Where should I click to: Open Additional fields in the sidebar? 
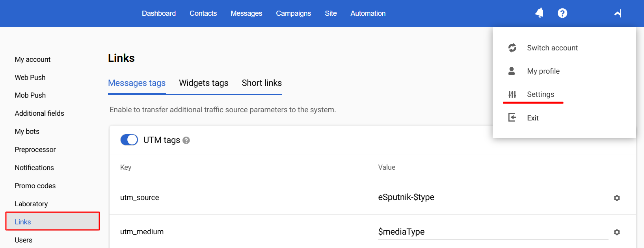(x=39, y=113)
